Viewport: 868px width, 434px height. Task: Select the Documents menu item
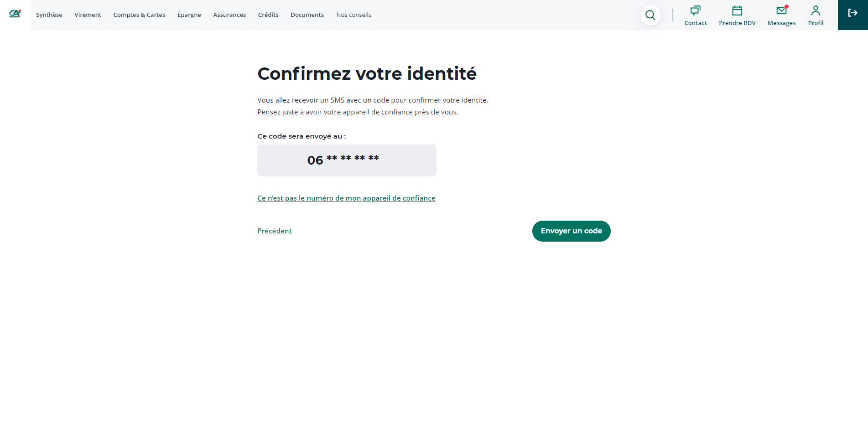pyautogui.click(x=307, y=15)
